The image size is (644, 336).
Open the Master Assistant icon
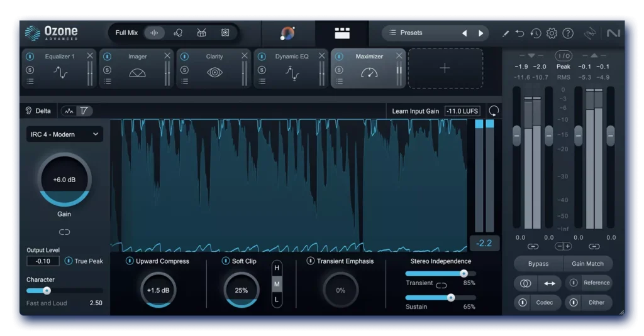click(x=287, y=33)
